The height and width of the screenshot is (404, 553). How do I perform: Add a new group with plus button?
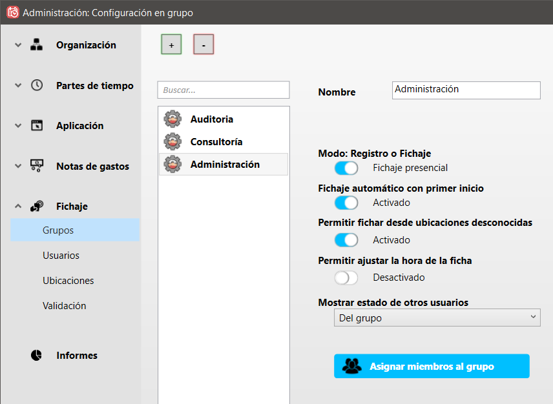[x=171, y=44]
